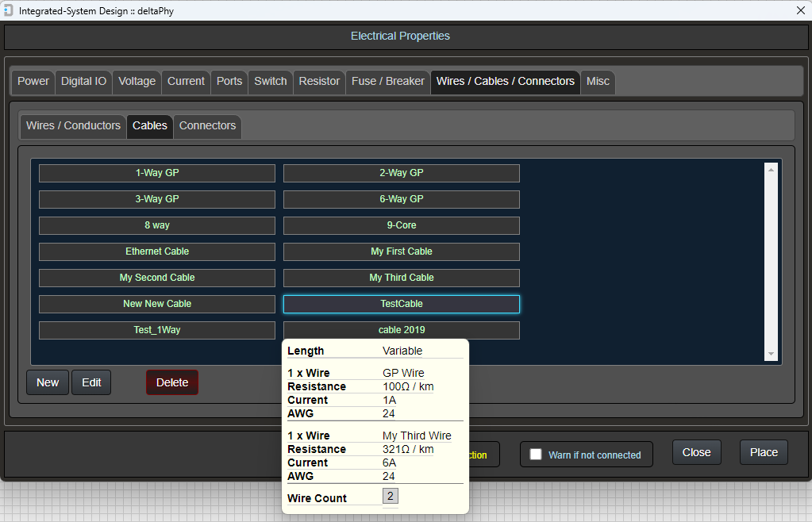Click Edit to modify the selected cable

tap(91, 382)
